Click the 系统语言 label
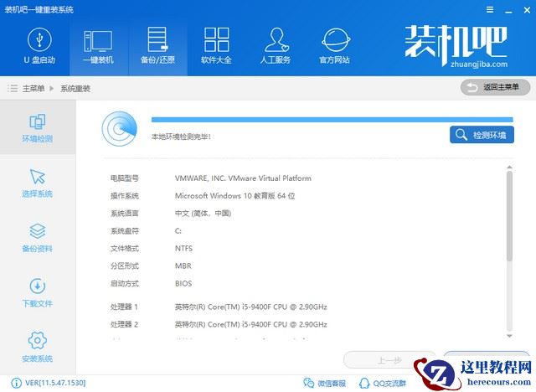Image resolution: width=536 pixels, height=392 pixels. click(125, 214)
